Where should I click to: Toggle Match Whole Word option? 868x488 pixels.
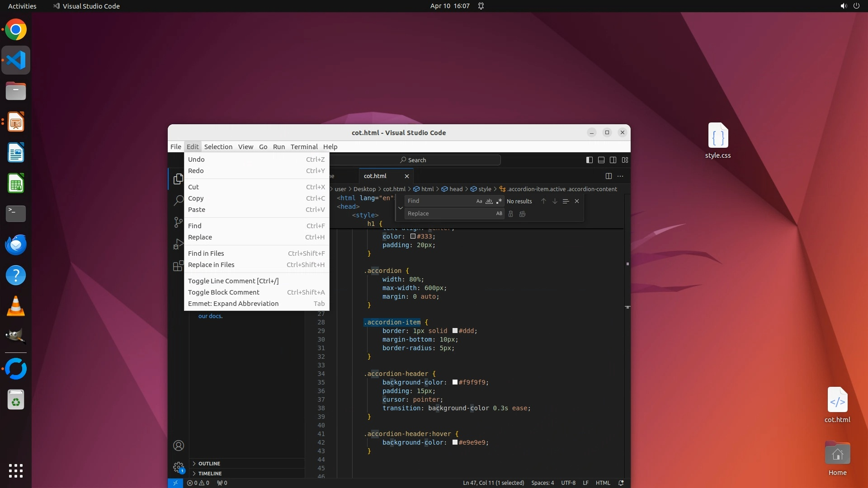pyautogui.click(x=489, y=202)
